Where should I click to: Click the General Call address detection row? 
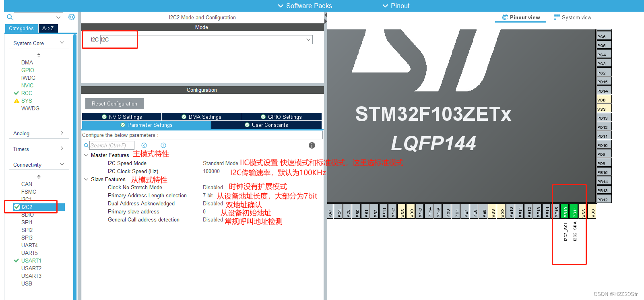(x=201, y=219)
